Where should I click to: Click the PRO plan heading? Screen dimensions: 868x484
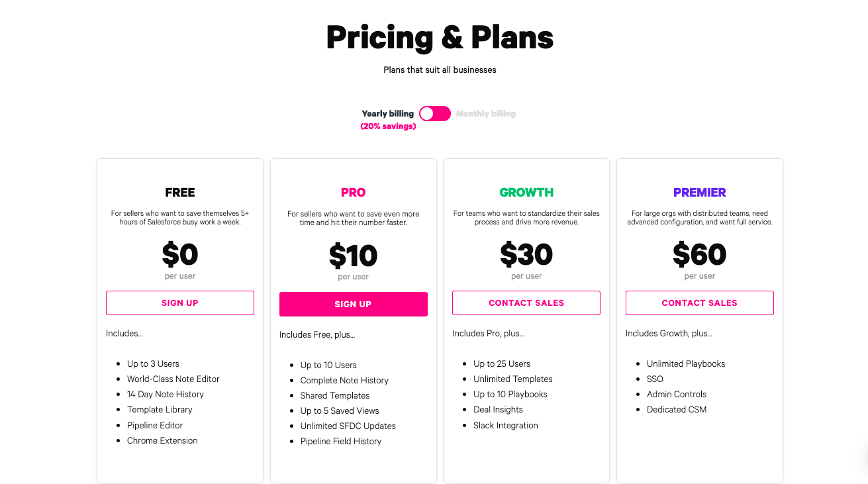point(353,193)
